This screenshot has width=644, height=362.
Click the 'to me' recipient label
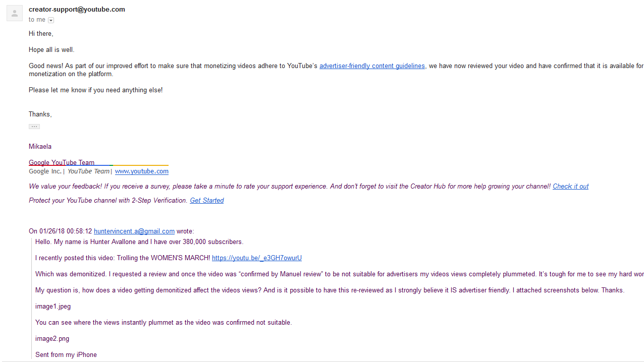tap(37, 20)
